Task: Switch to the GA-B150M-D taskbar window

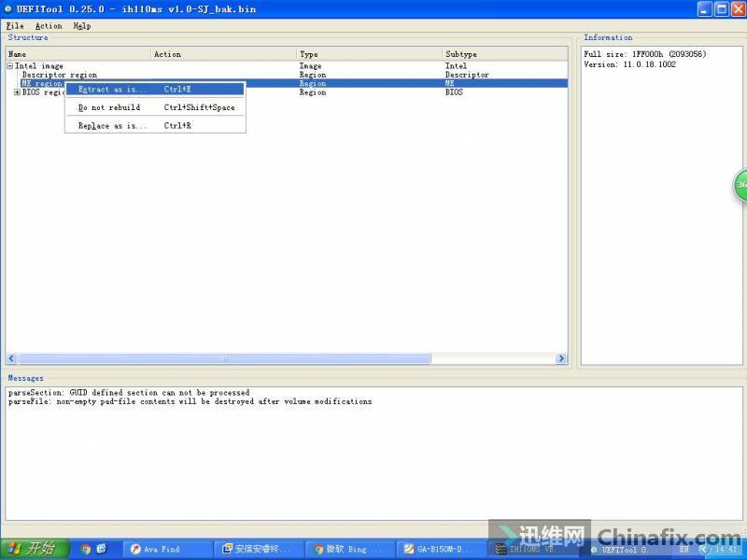Action: click(443, 549)
